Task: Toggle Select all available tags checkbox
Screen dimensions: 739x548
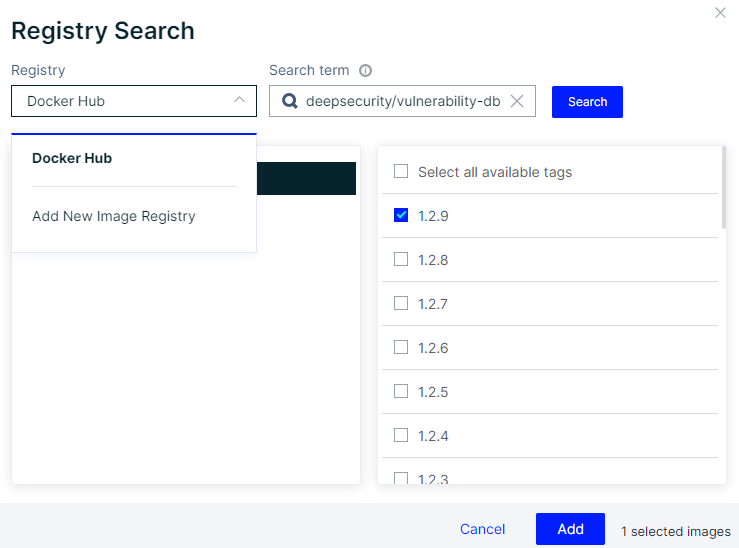Action: [x=401, y=172]
